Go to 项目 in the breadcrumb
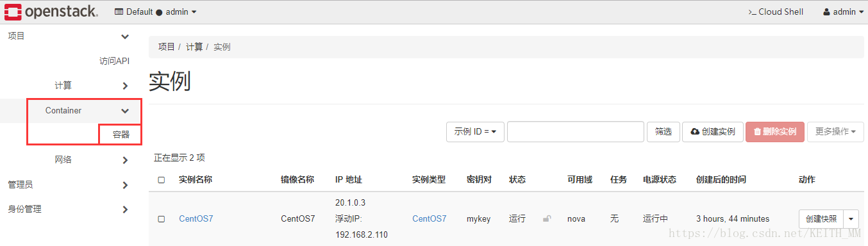The width and height of the screenshot is (868, 246). [x=167, y=47]
